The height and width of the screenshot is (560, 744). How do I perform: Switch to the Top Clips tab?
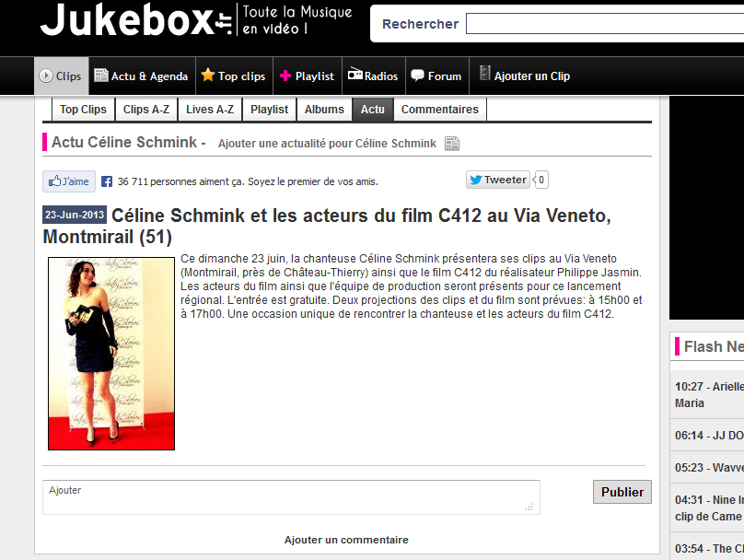point(83,110)
